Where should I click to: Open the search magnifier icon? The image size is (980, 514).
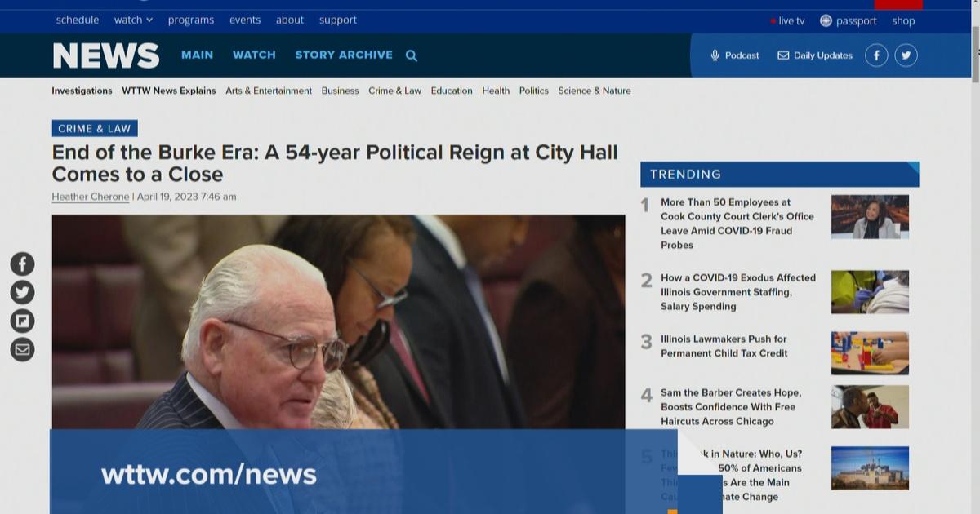click(411, 55)
